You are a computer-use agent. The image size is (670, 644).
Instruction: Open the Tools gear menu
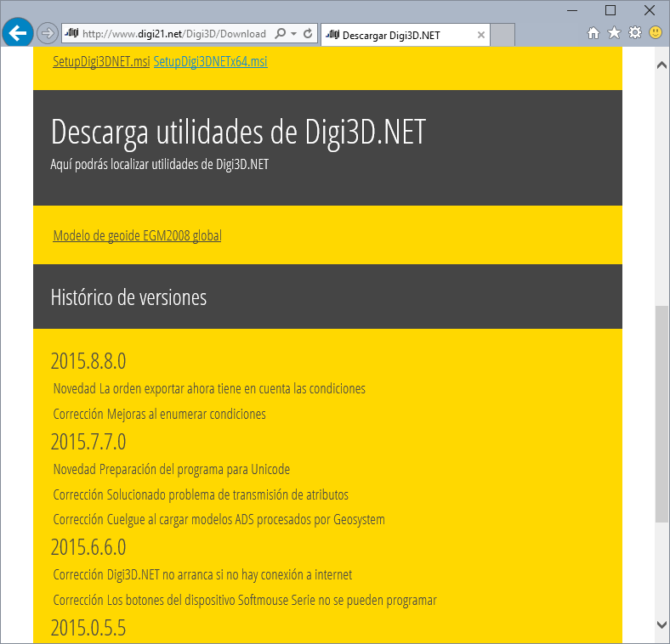pos(635,33)
